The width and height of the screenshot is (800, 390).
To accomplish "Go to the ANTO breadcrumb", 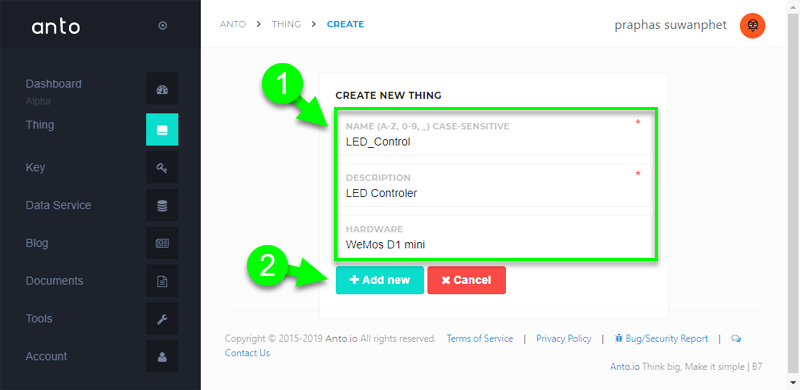I will pyautogui.click(x=233, y=24).
